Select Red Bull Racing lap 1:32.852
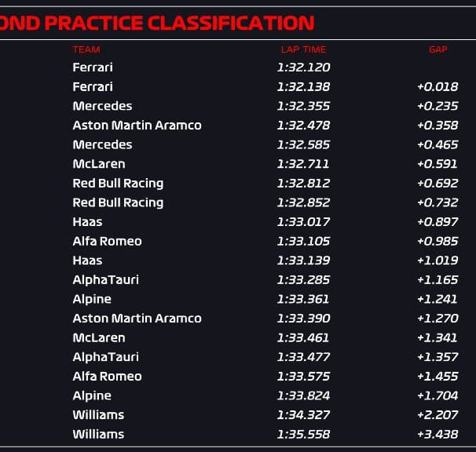 (303, 202)
